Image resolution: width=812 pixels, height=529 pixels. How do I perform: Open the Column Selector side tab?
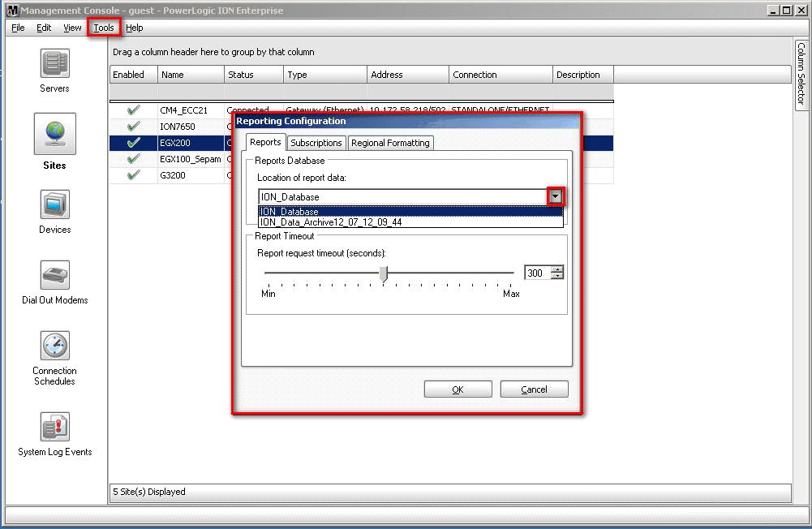tap(801, 74)
